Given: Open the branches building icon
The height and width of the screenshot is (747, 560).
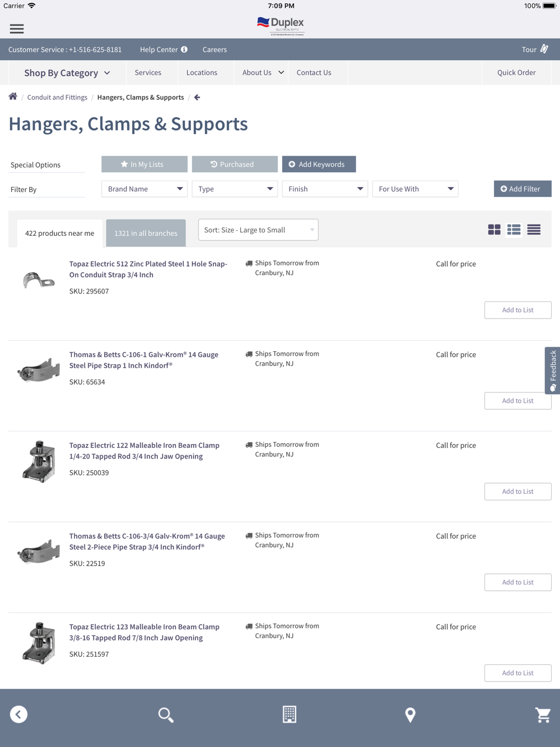Looking at the screenshot, I should click(290, 715).
